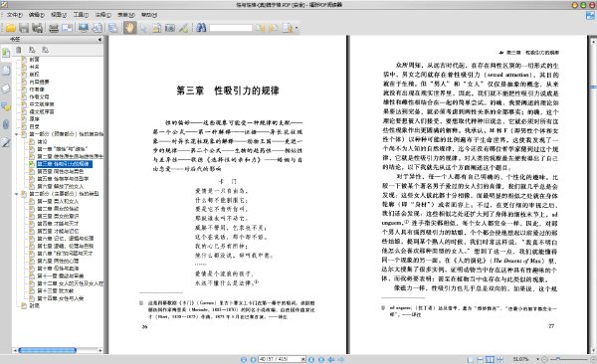Select bookmark 第九章 男性的心理
The image size is (597, 364).
point(58,261)
